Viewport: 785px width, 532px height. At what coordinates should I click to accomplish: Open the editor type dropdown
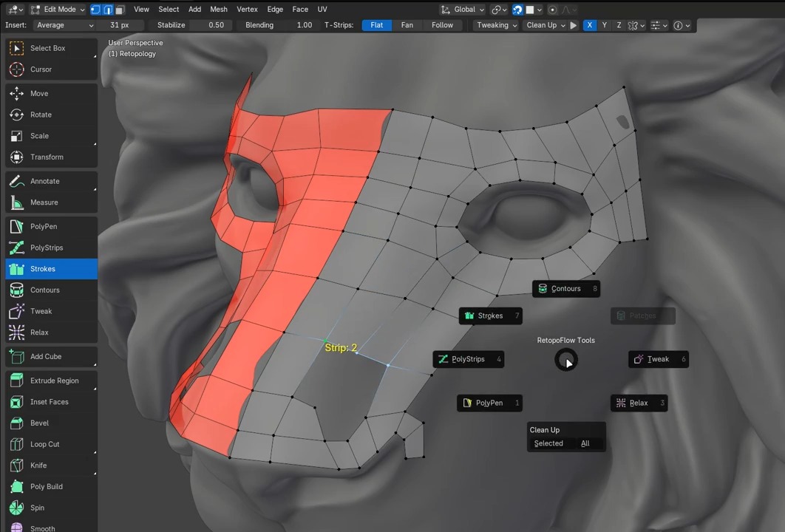click(16, 10)
